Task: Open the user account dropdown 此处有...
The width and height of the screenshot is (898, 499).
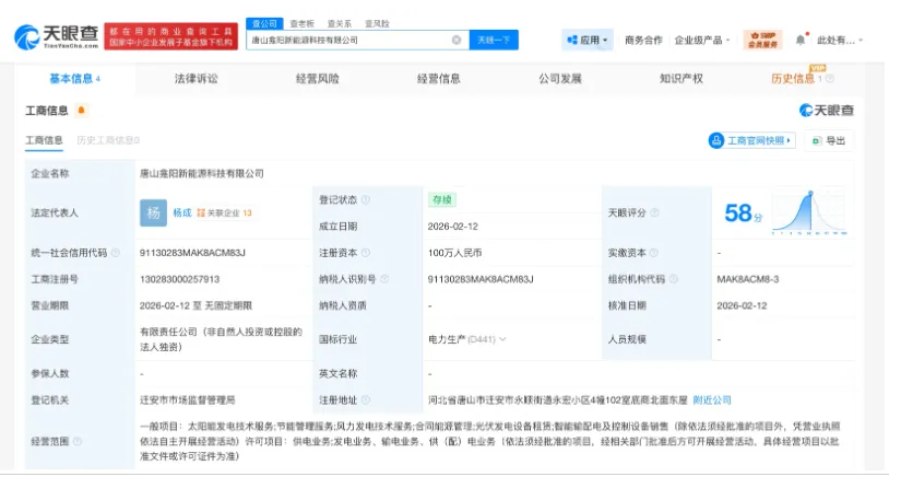Action: coord(839,40)
